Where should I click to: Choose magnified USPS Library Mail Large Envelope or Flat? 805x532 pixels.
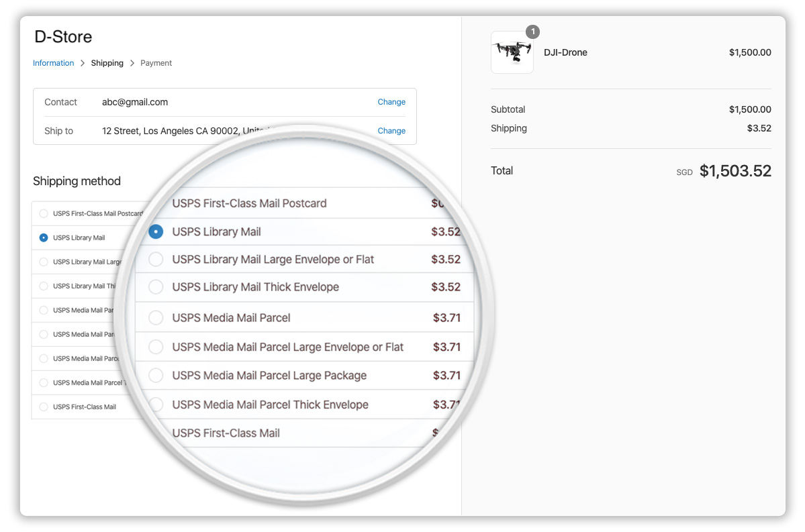(156, 259)
